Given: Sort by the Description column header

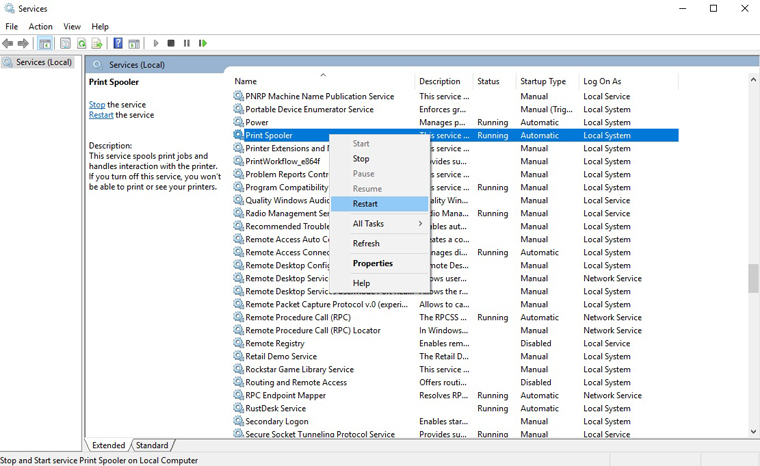Looking at the screenshot, I should [444, 81].
